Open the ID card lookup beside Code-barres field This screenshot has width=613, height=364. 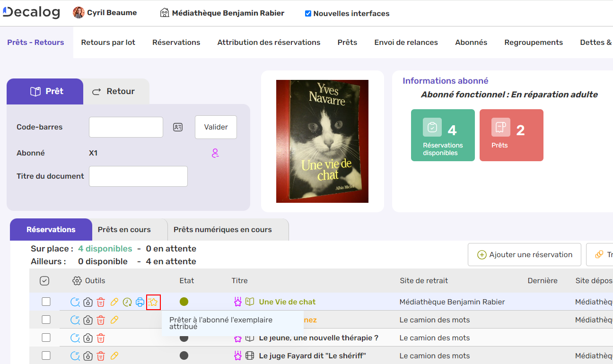point(178,127)
